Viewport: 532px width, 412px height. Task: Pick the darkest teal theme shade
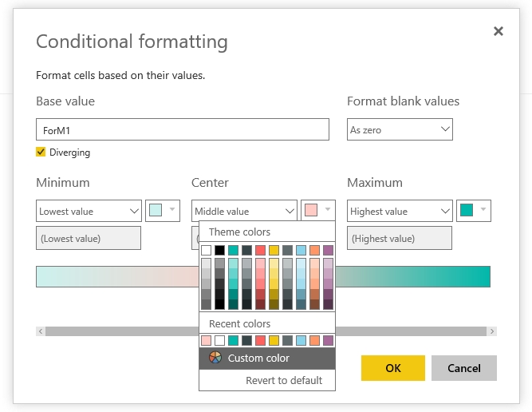pyautogui.click(x=233, y=304)
